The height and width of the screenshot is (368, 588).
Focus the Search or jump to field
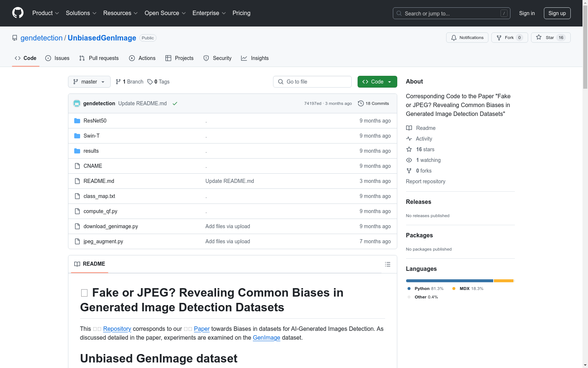coord(452,13)
